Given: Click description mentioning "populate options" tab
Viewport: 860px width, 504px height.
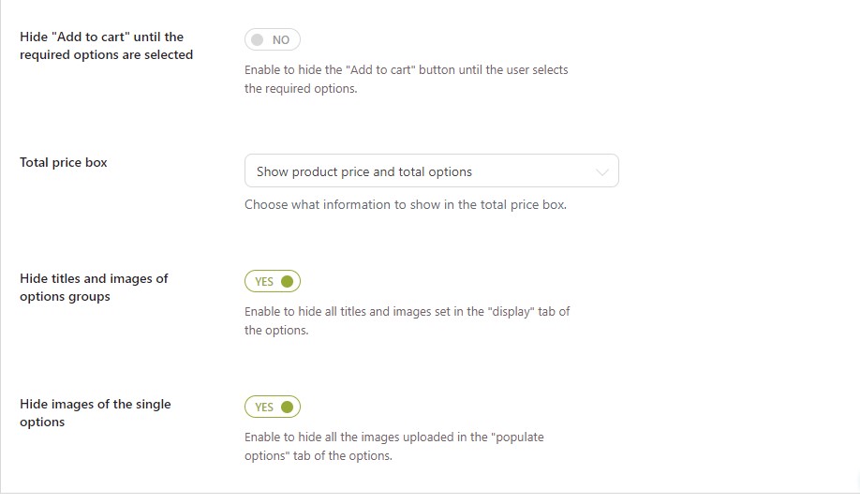Looking at the screenshot, I should coord(394,447).
